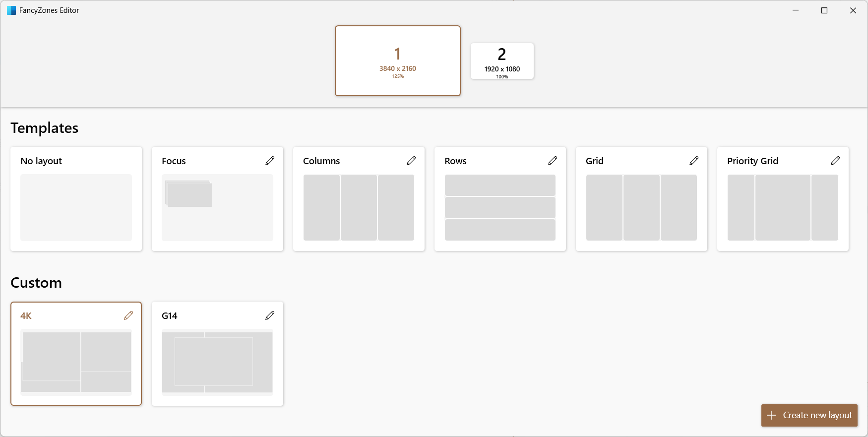Screen dimensions: 868x437
Task: Apply the Columns layout preview
Action: pos(359,207)
